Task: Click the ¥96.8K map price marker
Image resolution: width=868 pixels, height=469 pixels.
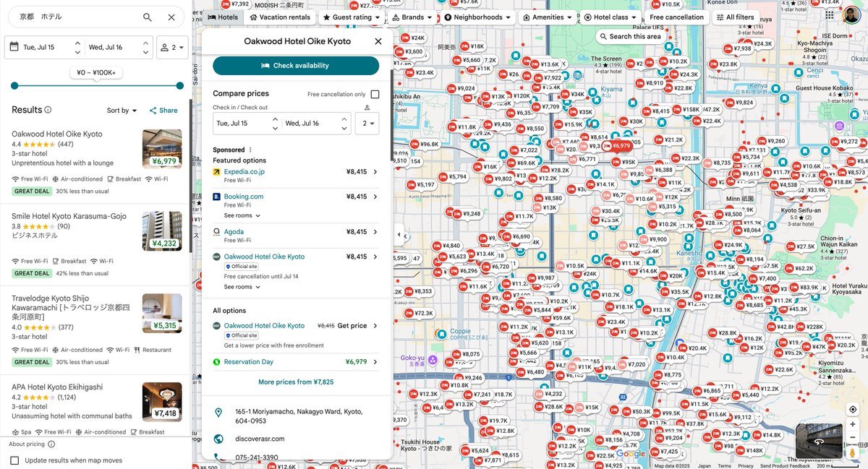Action: 425,145
